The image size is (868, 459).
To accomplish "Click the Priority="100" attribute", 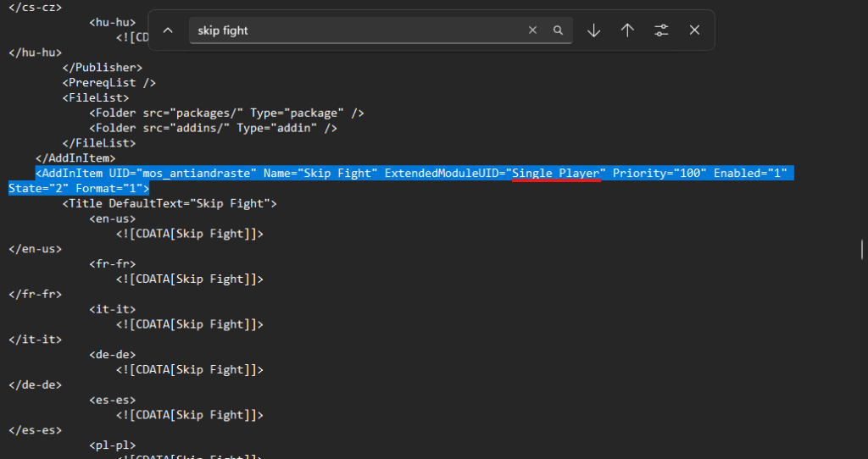I will click(x=659, y=173).
